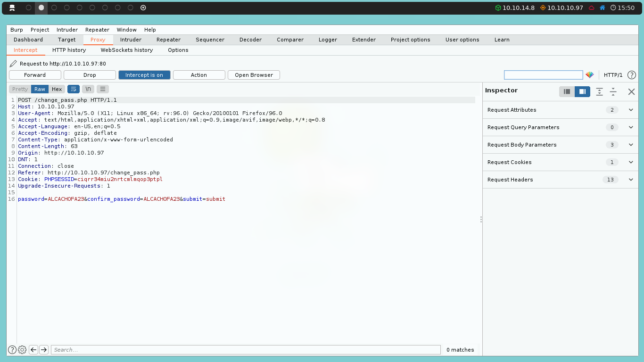Toggle show non-printable characters (\n) button
The height and width of the screenshot is (362, 644).
point(88,89)
